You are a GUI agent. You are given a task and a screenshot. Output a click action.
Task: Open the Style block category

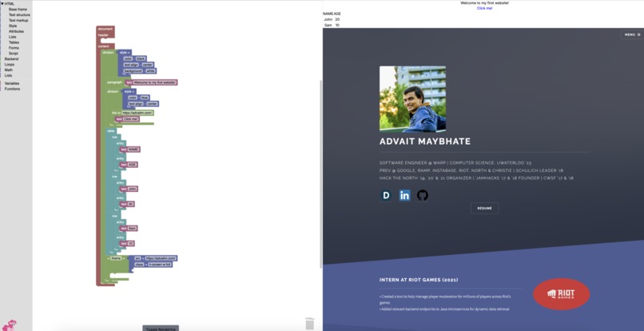13,26
